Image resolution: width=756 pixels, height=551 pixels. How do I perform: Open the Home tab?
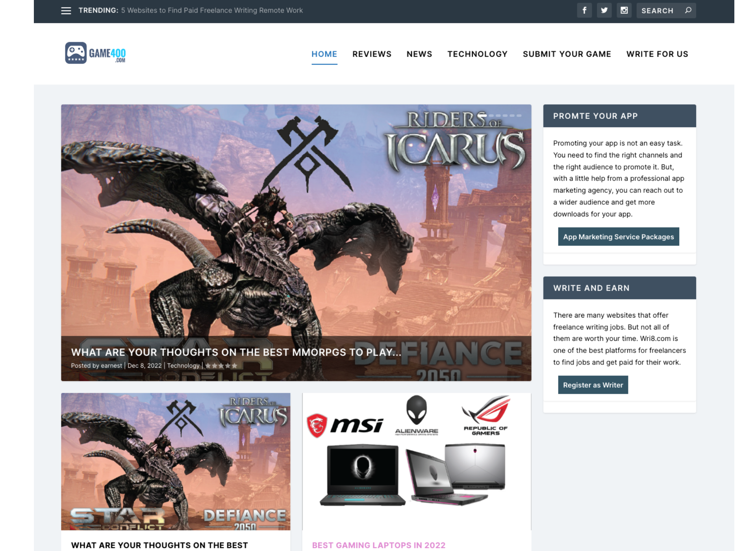[x=324, y=54]
